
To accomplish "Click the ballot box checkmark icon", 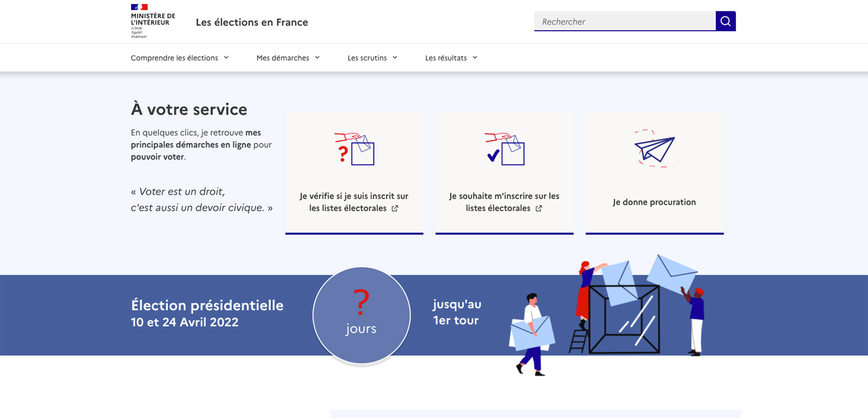I will [505, 149].
